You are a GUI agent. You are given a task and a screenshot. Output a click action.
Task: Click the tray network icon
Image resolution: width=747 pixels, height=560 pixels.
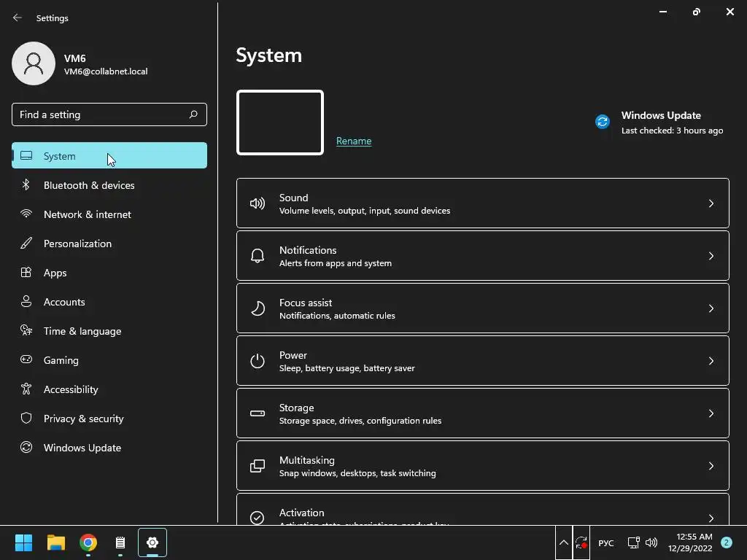point(634,542)
